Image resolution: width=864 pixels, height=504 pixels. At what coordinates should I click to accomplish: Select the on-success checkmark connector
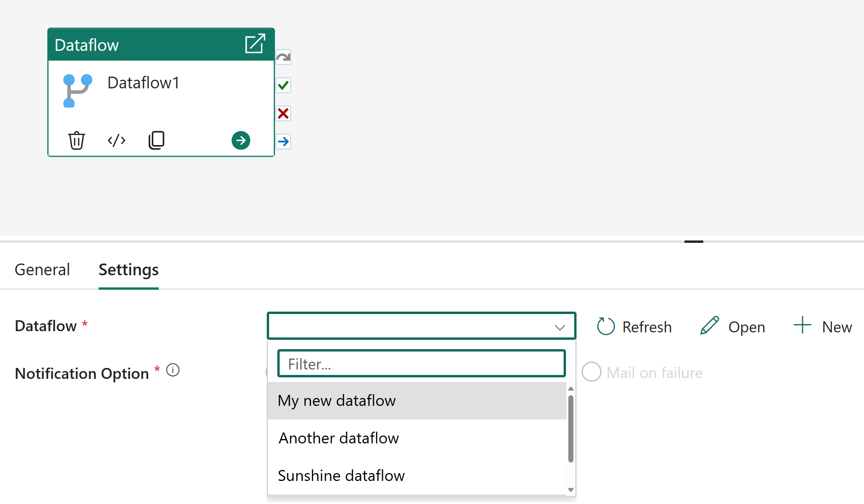pyautogui.click(x=283, y=85)
